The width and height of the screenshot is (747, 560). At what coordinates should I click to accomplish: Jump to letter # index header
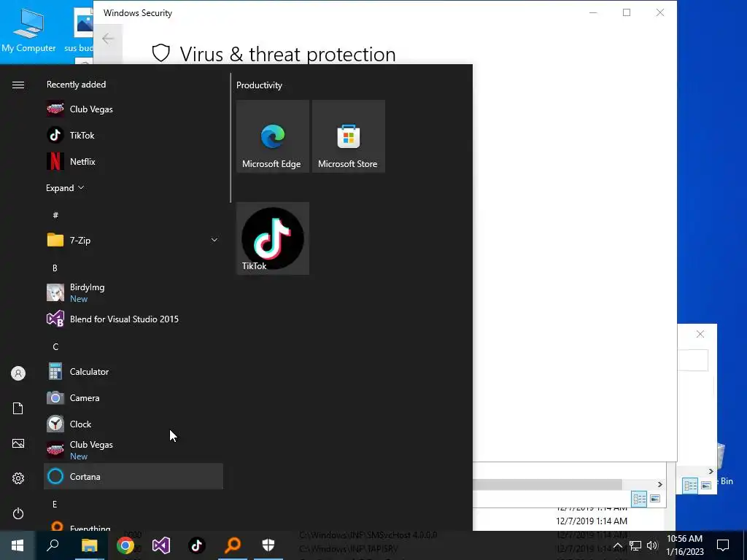click(55, 215)
